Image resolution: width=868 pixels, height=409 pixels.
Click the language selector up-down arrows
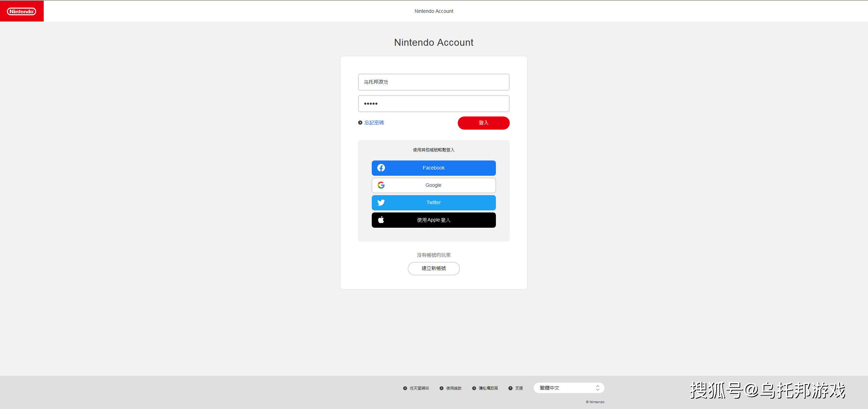pyautogui.click(x=598, y=388)
